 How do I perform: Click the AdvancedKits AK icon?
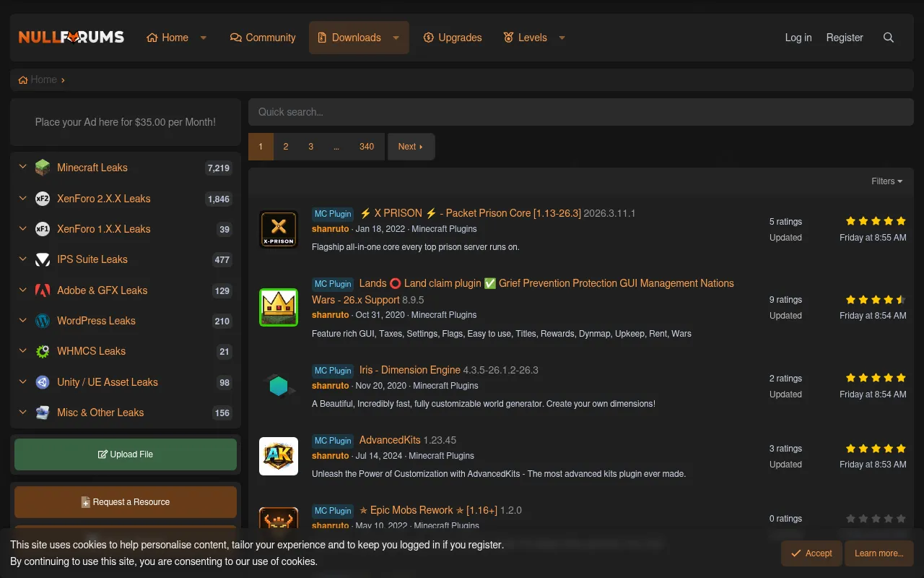point(279,456)
